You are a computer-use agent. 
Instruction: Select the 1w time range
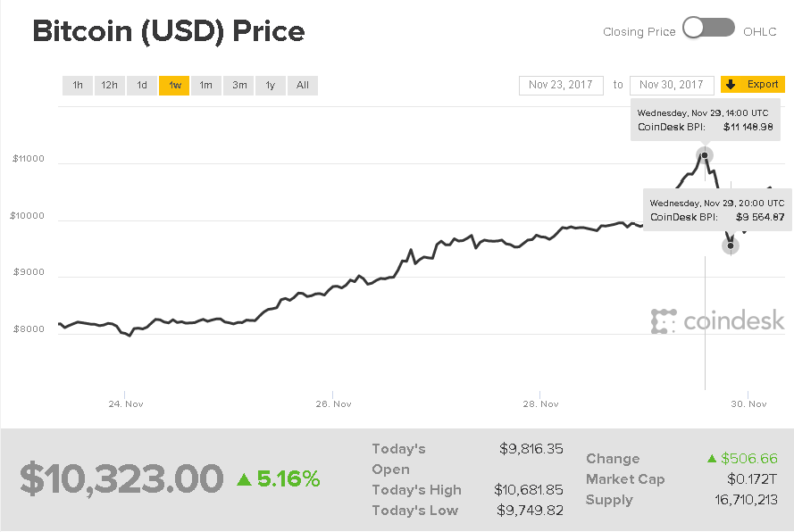174,86
